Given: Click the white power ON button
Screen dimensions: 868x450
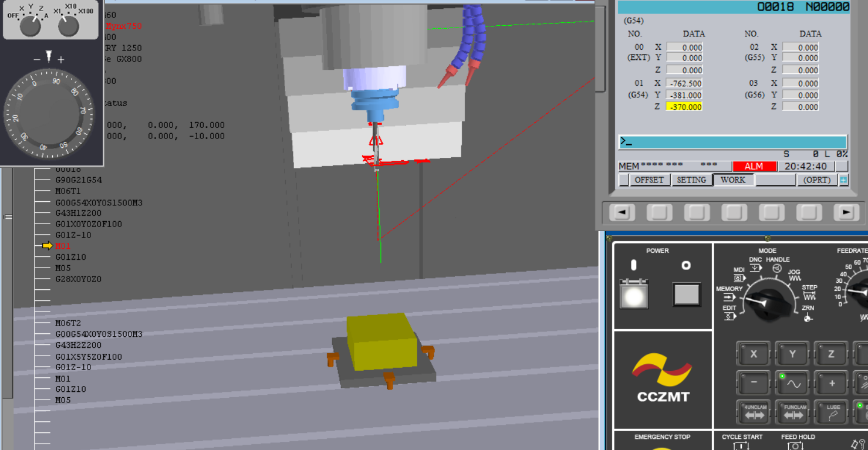Looking at the screenshot, I should [634, 295].
